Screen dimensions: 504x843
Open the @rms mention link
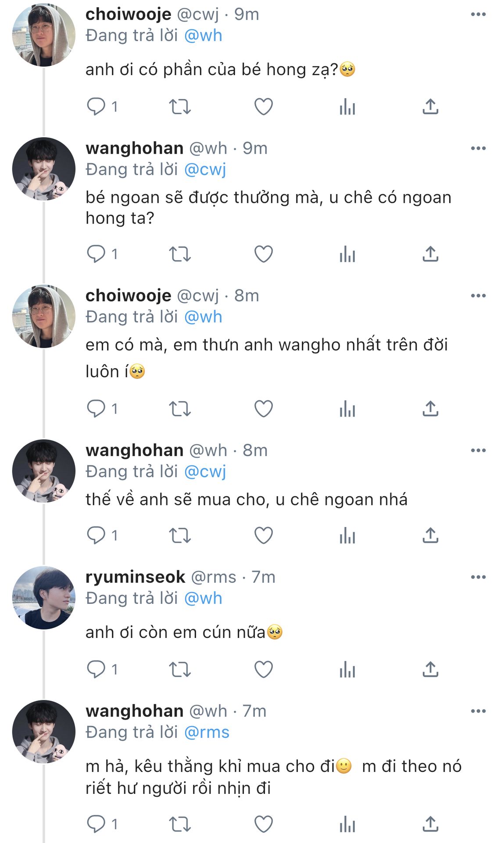tap(207, 732)
